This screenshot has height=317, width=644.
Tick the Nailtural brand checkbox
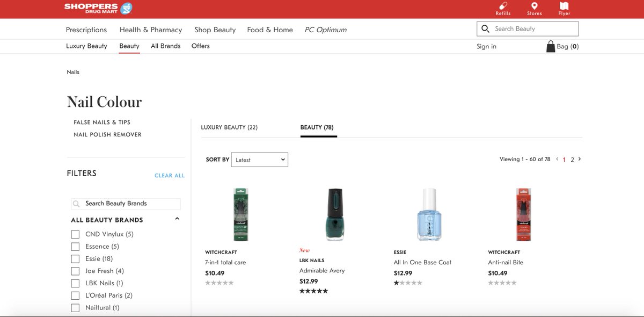click(x=75, y=308)
